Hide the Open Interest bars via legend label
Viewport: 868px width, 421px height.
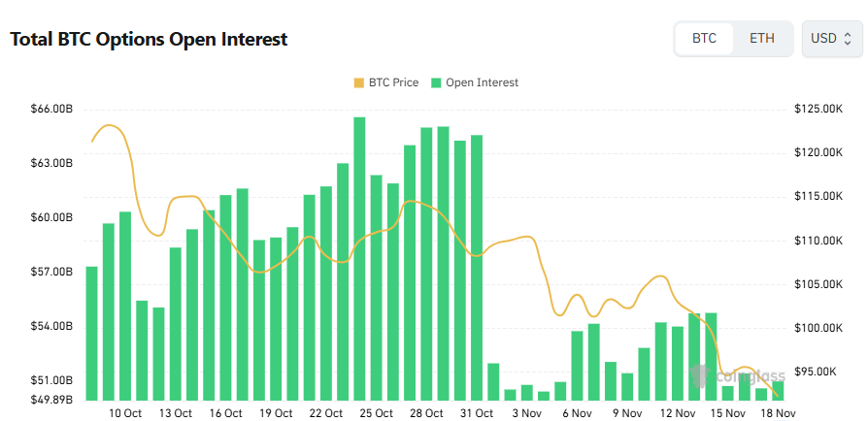click(x=482, y=83)
